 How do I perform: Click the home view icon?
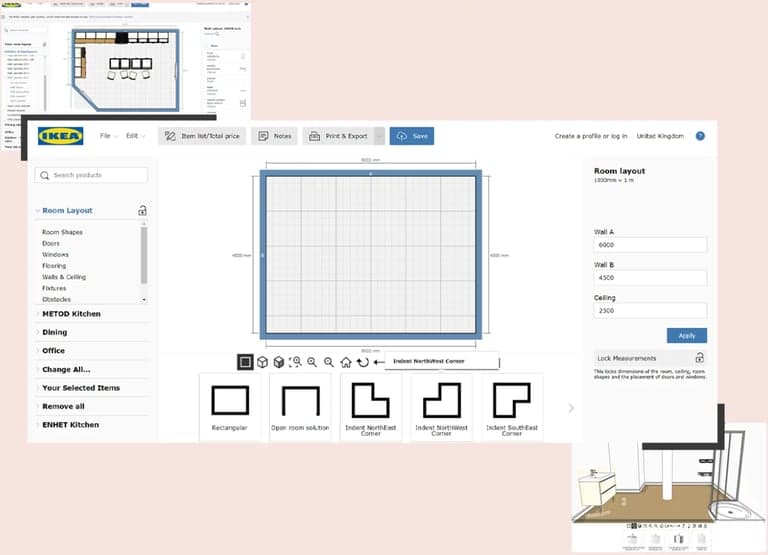click(346, 362)
